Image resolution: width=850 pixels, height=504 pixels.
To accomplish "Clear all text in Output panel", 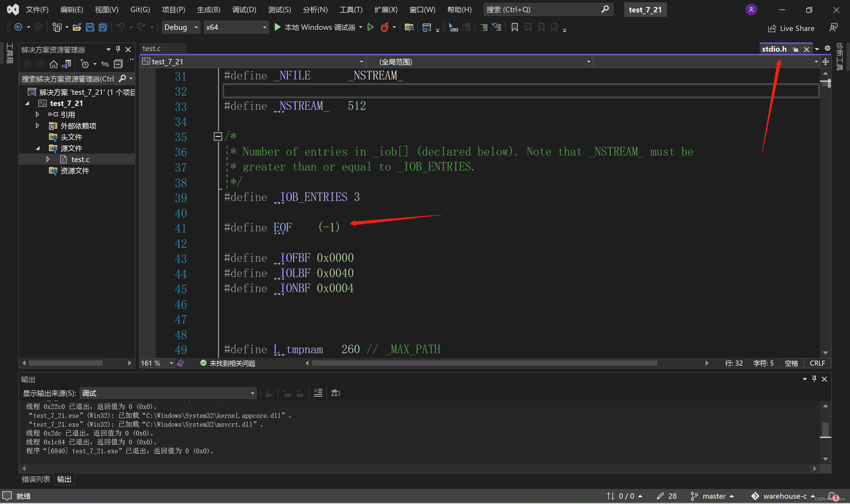I will click(x=318, y=393).
